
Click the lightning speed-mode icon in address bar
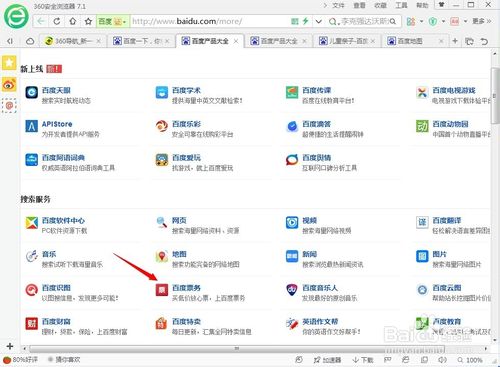pos(305,21)
